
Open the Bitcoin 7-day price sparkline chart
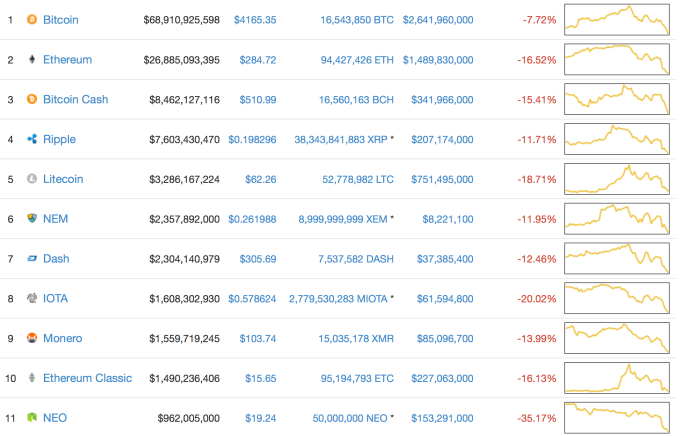(616, 20)
